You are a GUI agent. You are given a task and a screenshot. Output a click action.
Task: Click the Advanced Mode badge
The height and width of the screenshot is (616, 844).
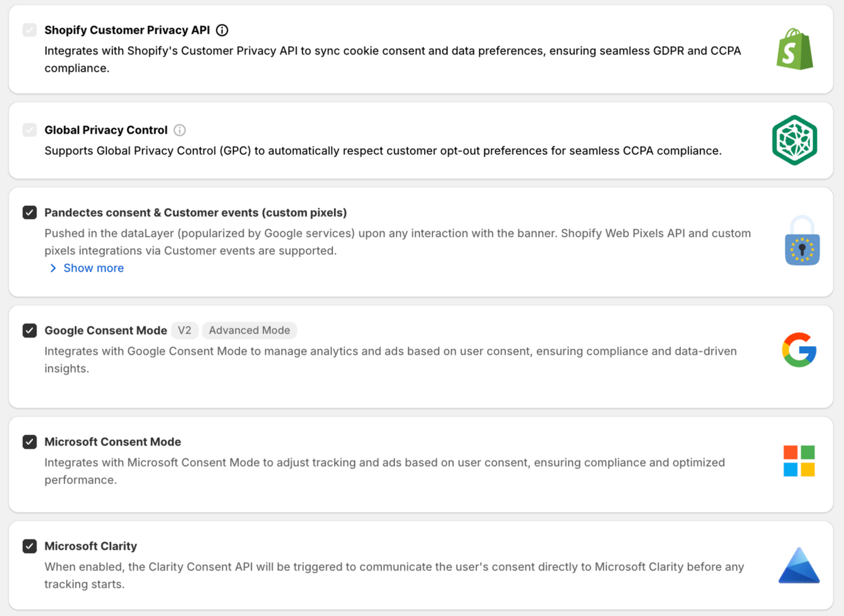pos(249,330)
